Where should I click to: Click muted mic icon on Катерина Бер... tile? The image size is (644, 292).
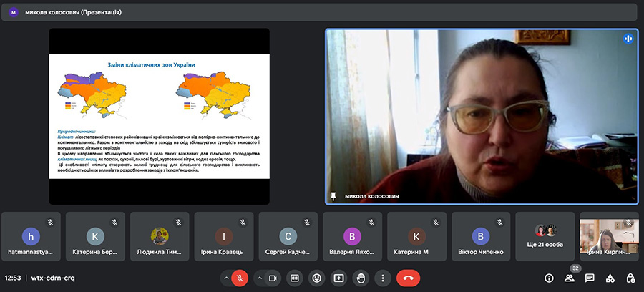[114, 222]
